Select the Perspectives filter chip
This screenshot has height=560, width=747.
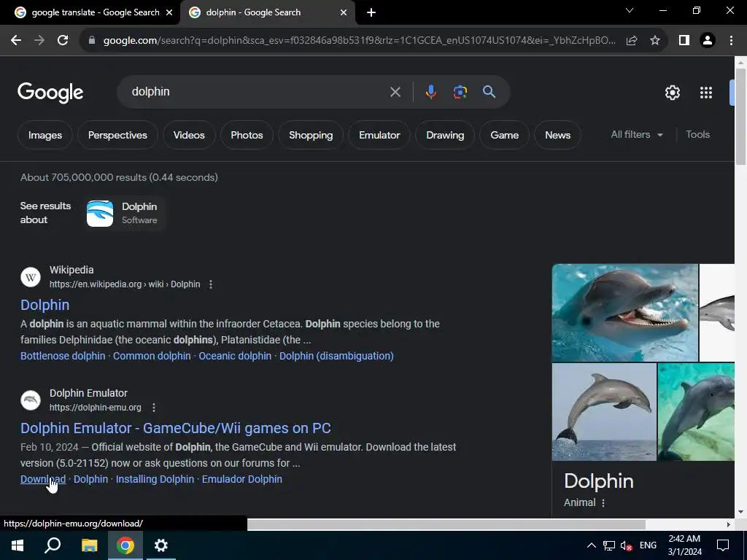click(117, 135)
